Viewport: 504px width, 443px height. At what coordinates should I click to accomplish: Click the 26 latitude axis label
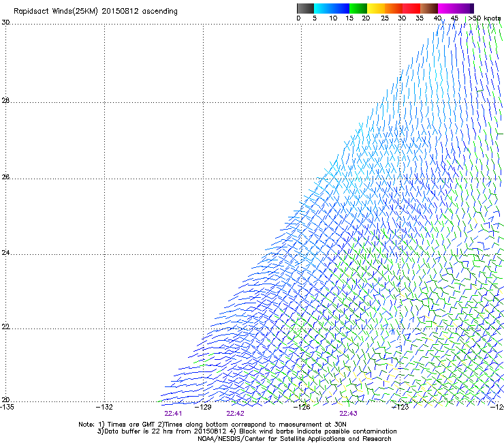pyautogui.click(x=5, y=177)
